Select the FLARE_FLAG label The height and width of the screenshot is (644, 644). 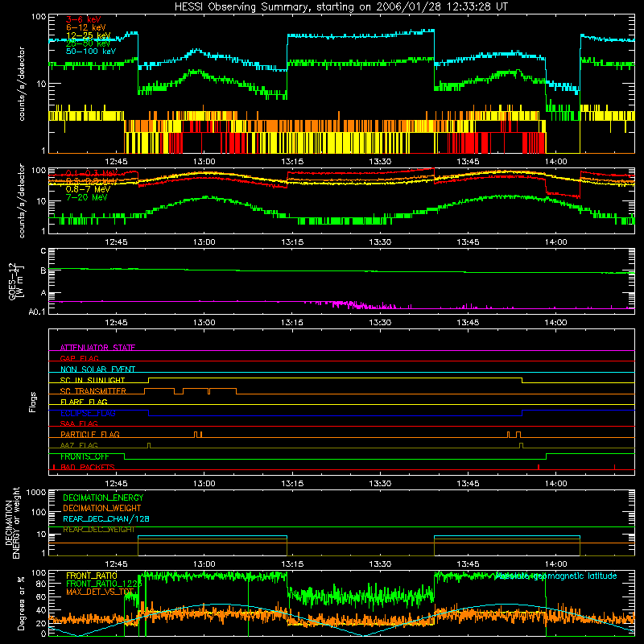[x=84, y=402]
